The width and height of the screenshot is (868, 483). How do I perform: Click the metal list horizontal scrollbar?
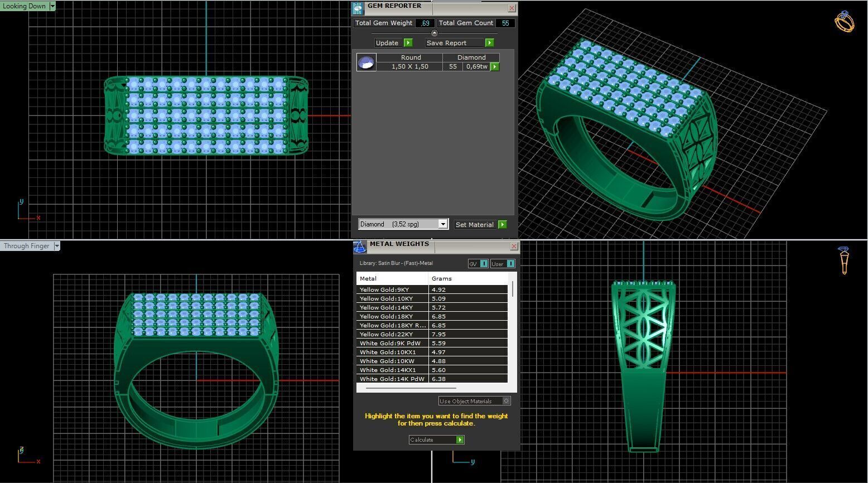coord(411,388)
